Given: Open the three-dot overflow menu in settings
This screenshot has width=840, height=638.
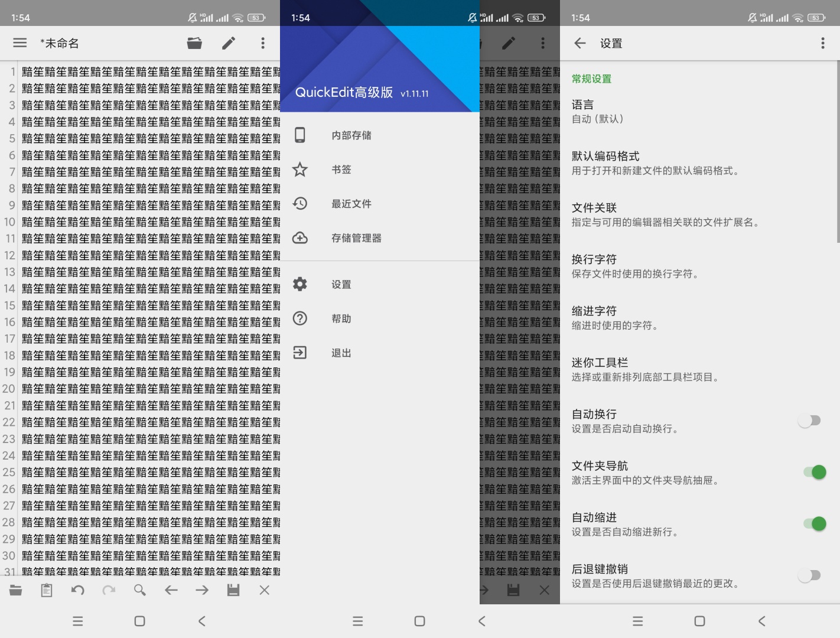Looking at the screenshot, I should point(822,43).
